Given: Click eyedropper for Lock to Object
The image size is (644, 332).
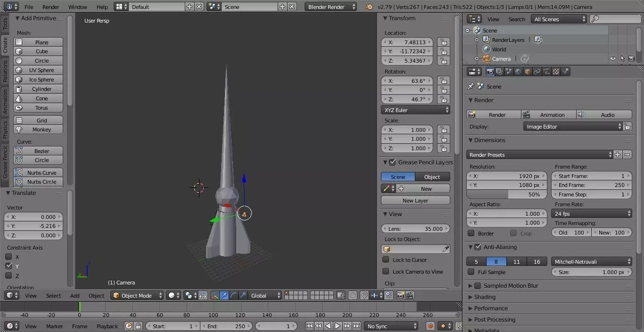Looking at the screenshot, I should point(446,249).
